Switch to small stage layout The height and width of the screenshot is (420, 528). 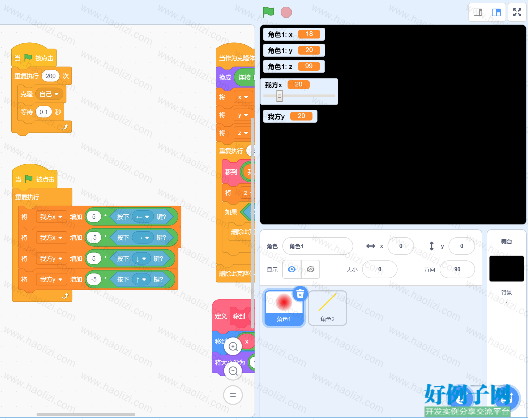[x=478, y=12]
